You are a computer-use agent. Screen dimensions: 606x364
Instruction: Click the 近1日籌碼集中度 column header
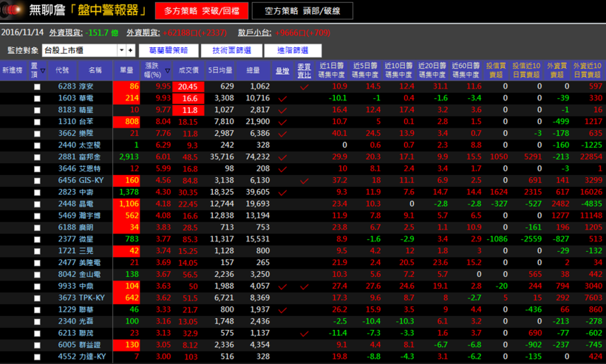click(x=332, y=70)
